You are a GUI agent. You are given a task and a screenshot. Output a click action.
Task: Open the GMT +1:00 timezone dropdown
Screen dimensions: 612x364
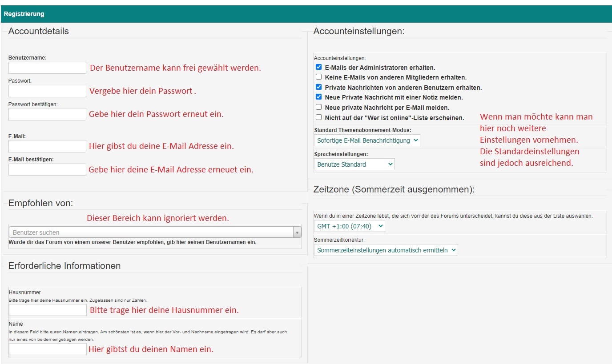point(349,226)
